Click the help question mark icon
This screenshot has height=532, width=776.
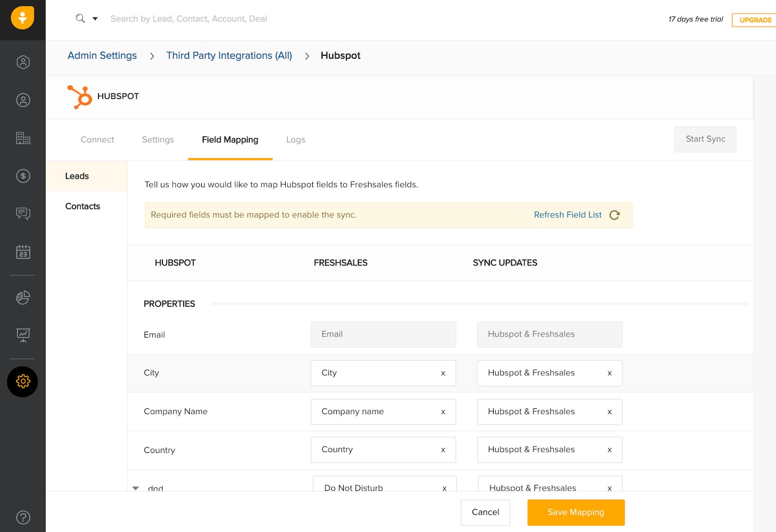pos(23,517)
